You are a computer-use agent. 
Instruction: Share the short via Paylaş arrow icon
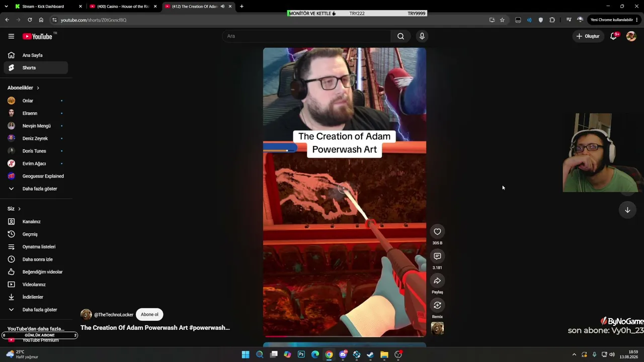[x=437, y=281]
